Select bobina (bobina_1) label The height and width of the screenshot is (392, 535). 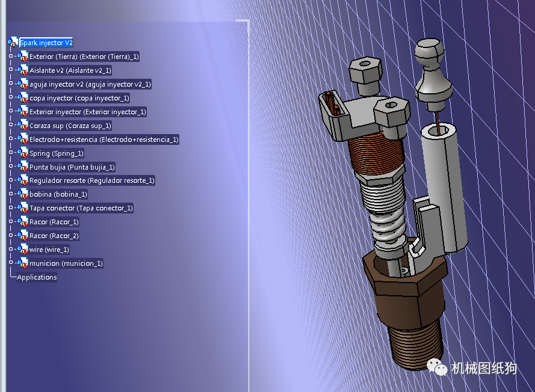(58, 194)
